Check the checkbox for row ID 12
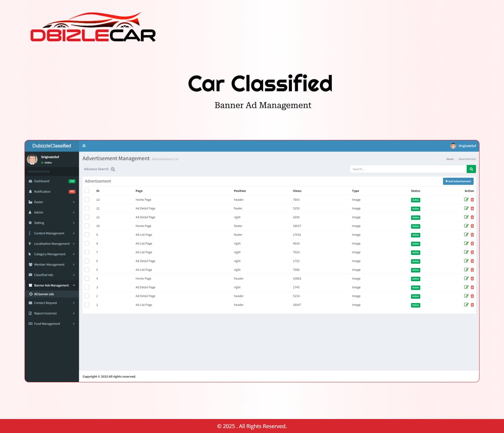 click(x=87, y=208)
